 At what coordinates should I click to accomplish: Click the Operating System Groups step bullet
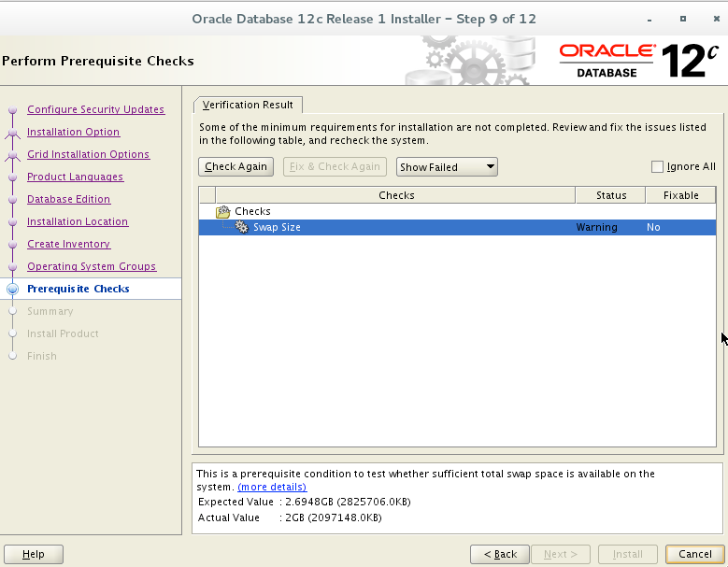point(13,267)
